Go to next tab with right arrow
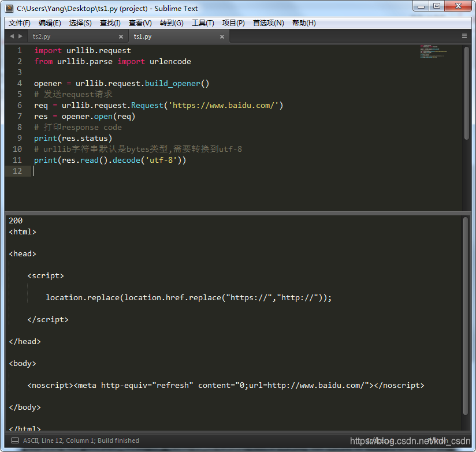This screenshot has height=452, width=476. [21, 36]
